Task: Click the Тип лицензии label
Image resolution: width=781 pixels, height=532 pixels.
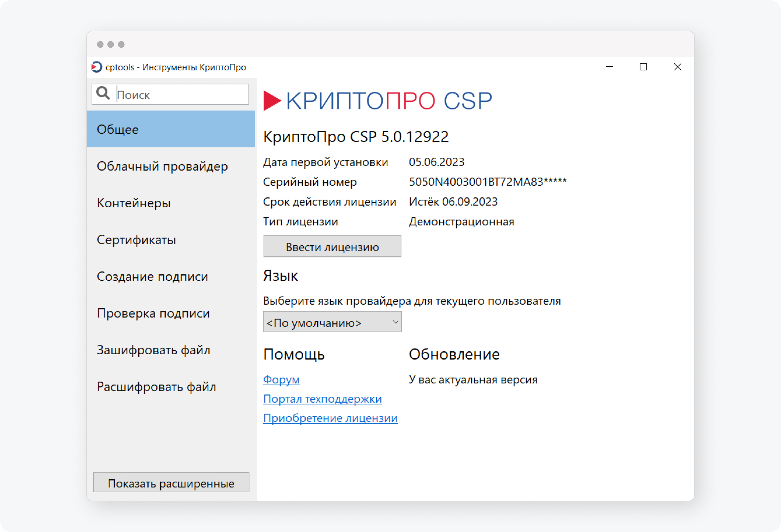Action: coord(301,222)
